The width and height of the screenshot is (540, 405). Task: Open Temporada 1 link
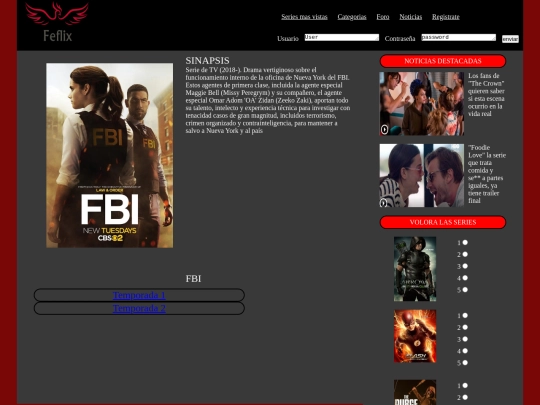tap(139, 295)
